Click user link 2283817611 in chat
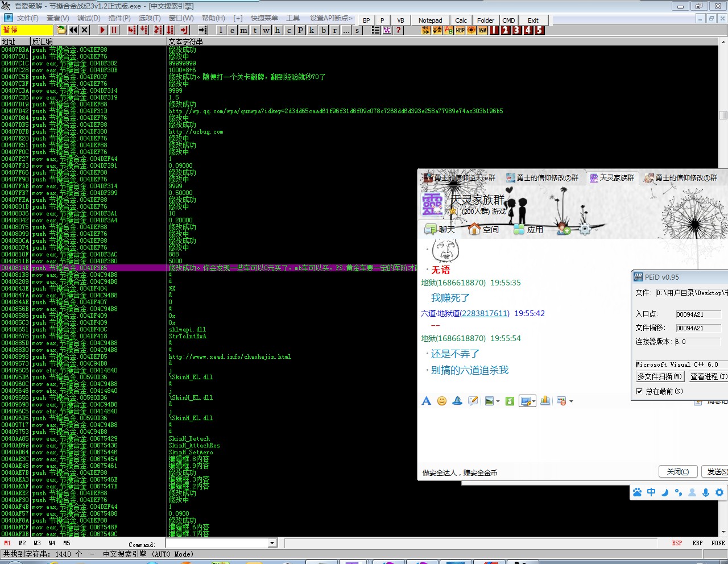The width and height of the screenshot is (728, 564). (484, 313)
